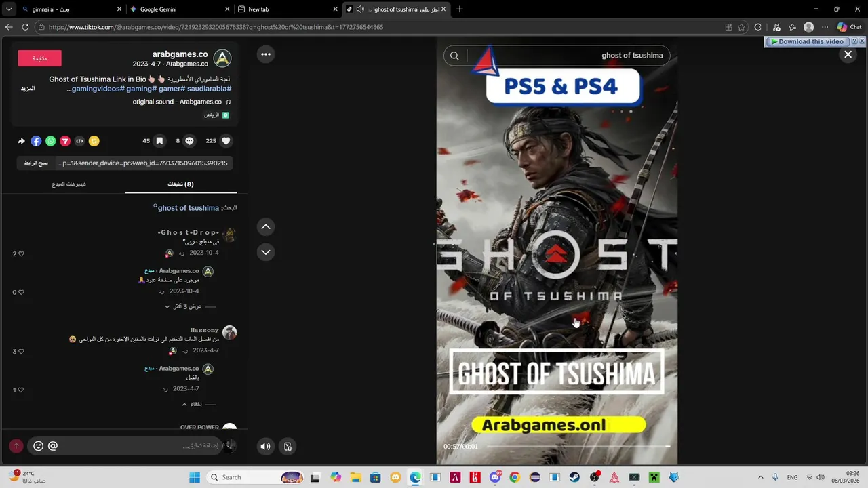
Task: Go to the next video arrow
Action: (266, 252)
